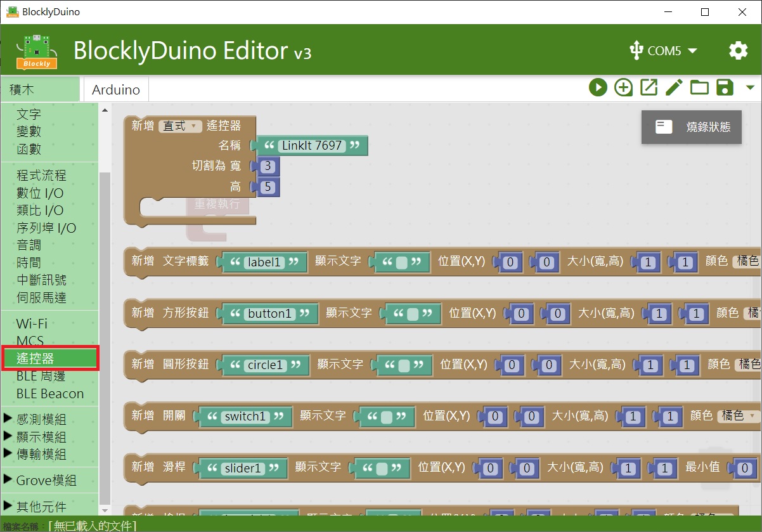Click the 無已載入的文件 status text
The width and height of the screenshot is (762, 532).
coord(93,526)
